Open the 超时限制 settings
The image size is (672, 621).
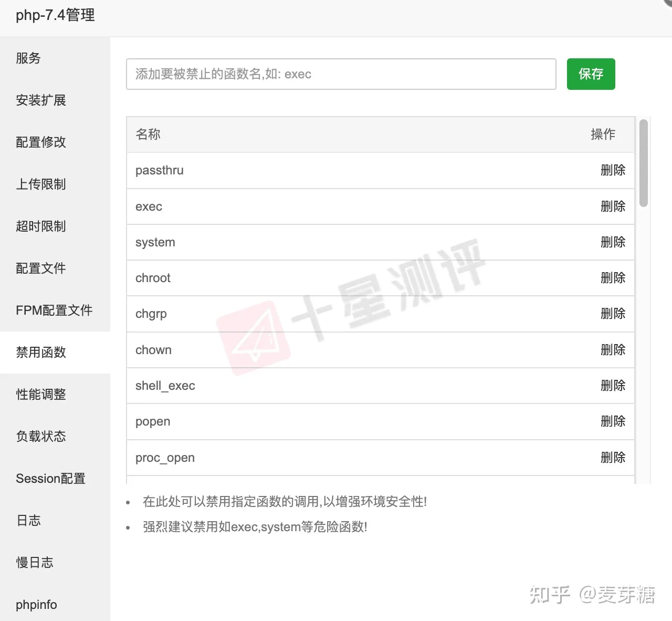coord(41,226)
